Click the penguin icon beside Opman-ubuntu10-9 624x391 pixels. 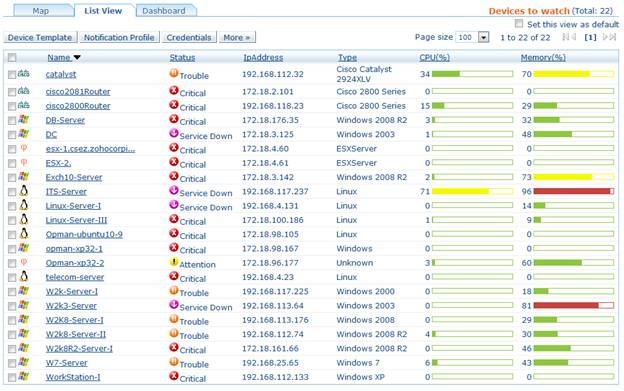click(24, 233)
